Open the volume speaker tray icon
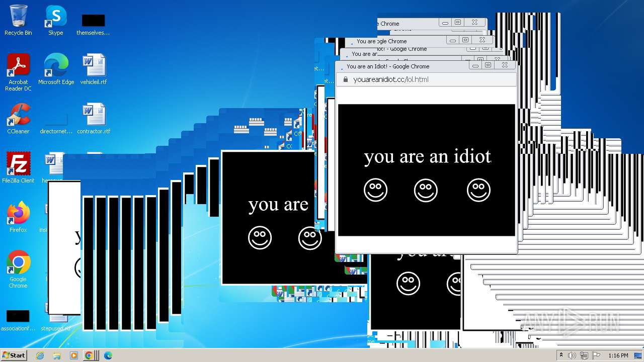 pos(572,355)
